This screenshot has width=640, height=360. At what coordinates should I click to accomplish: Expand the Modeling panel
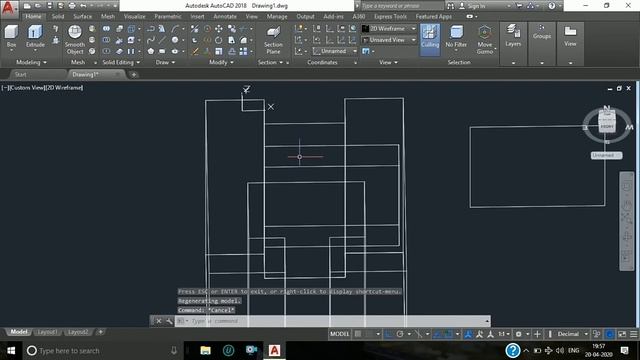point(31,62)
